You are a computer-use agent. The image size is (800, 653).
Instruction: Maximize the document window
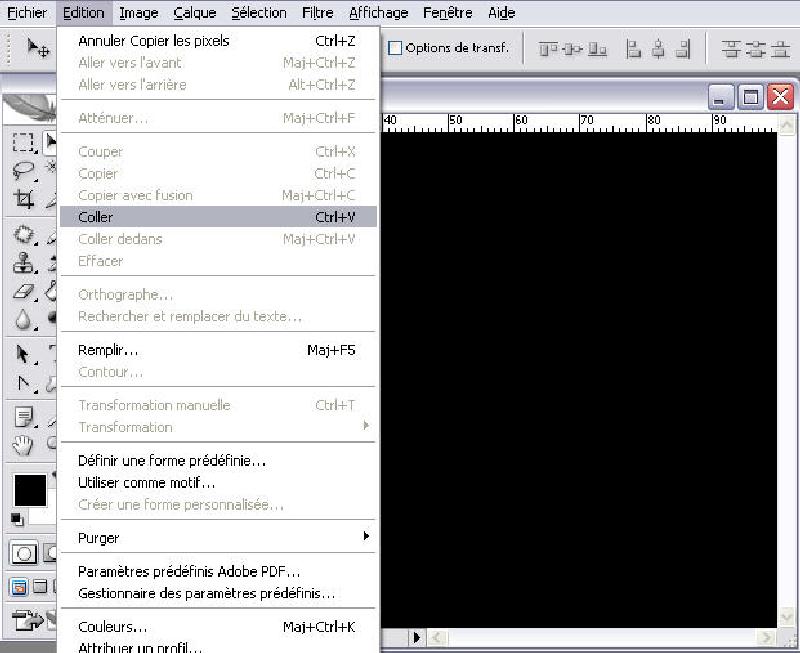tap(751, 96)
